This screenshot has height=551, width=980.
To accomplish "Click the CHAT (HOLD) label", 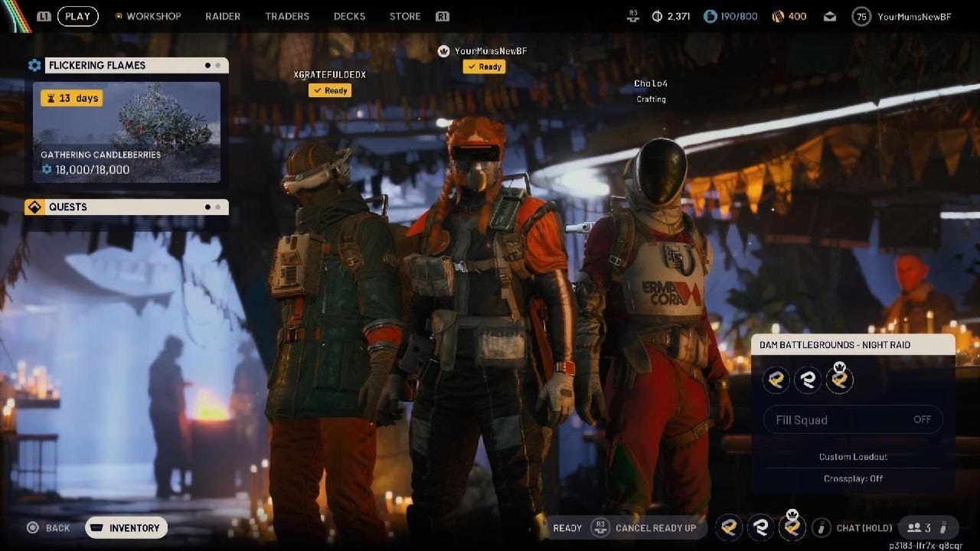I will [x=864, y=528].
